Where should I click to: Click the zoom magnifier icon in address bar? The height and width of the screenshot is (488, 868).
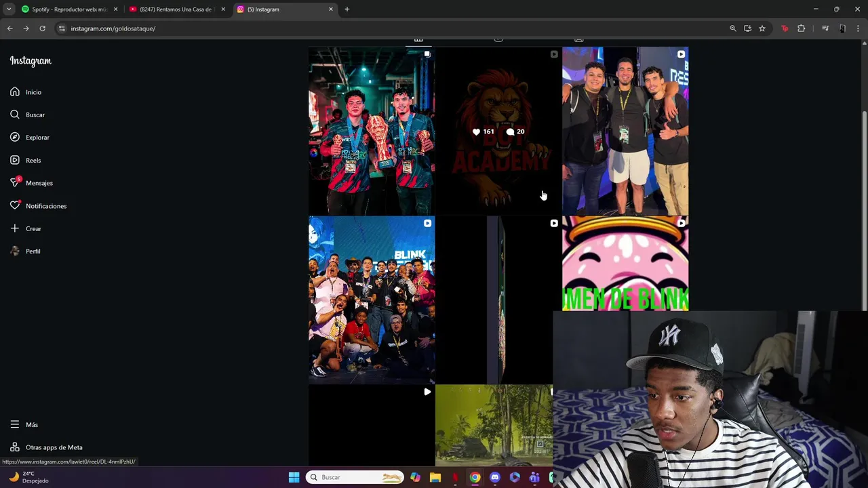pos(733,28)
